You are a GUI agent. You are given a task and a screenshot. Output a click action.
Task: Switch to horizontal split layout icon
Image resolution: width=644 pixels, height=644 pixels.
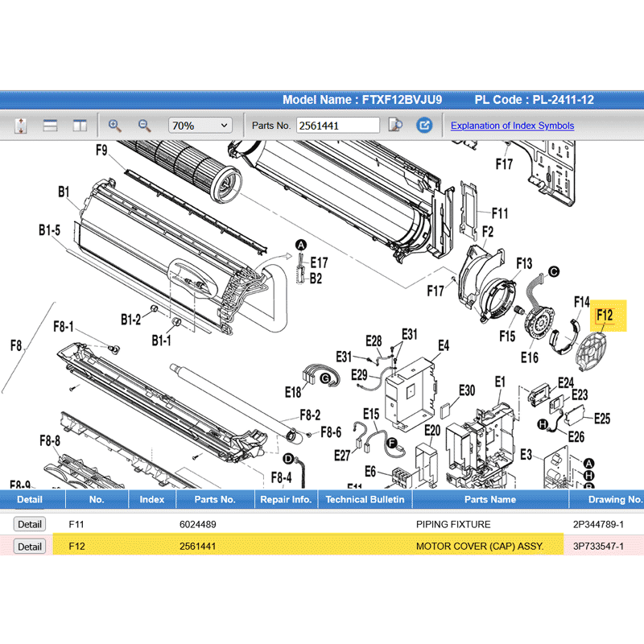(50, 126)
